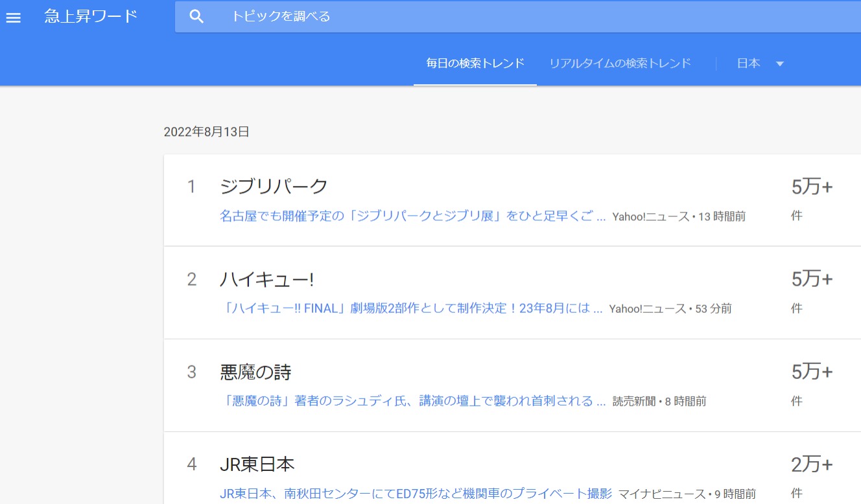This screenshot has height=504, width=861.
Task: Click rank number 2 beside ハイキュー!
Action: (191, 280)
